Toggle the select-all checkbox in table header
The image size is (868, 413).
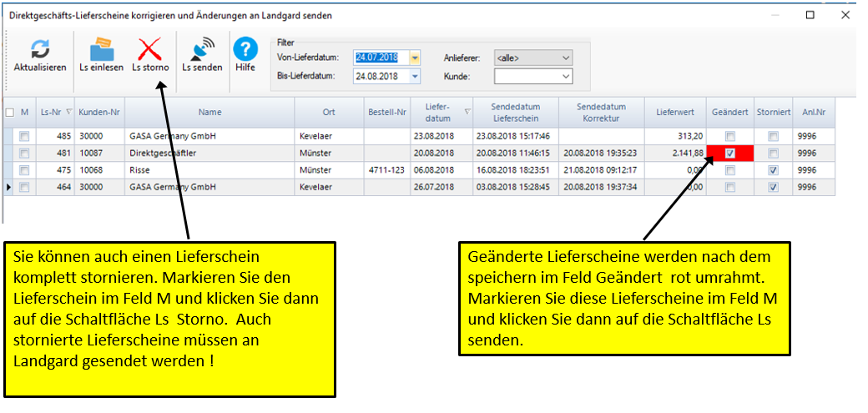pyautogui.click(x=9, y=113)
